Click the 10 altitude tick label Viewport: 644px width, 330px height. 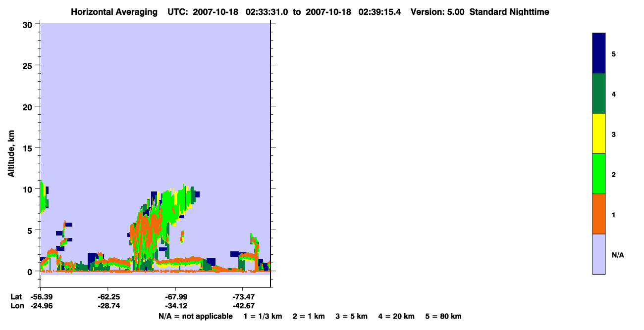28,189
